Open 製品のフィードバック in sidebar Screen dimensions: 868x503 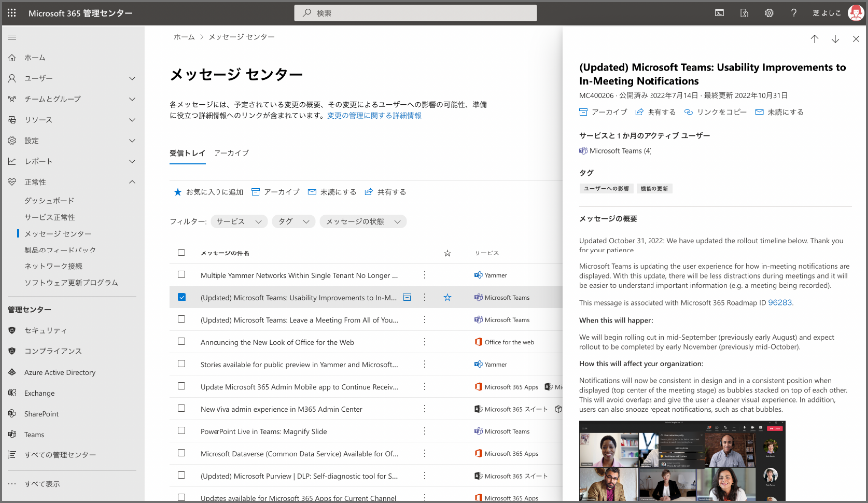coord(60,251)
